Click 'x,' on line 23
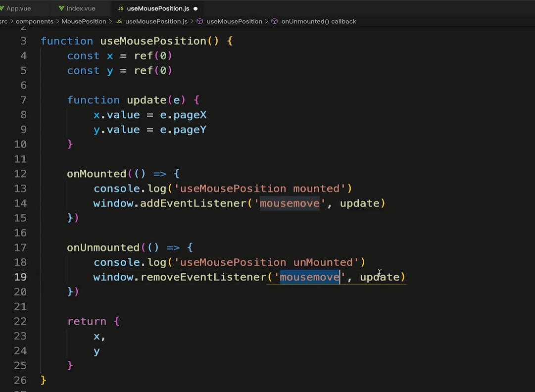Image resolution: width=535 pixels, height=392 pixels. 99,337
